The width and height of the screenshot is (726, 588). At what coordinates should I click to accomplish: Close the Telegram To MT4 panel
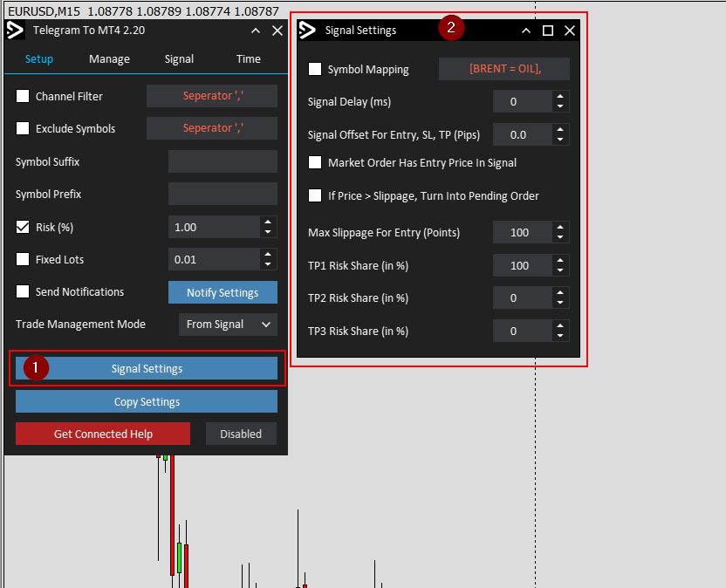point(277,31)
